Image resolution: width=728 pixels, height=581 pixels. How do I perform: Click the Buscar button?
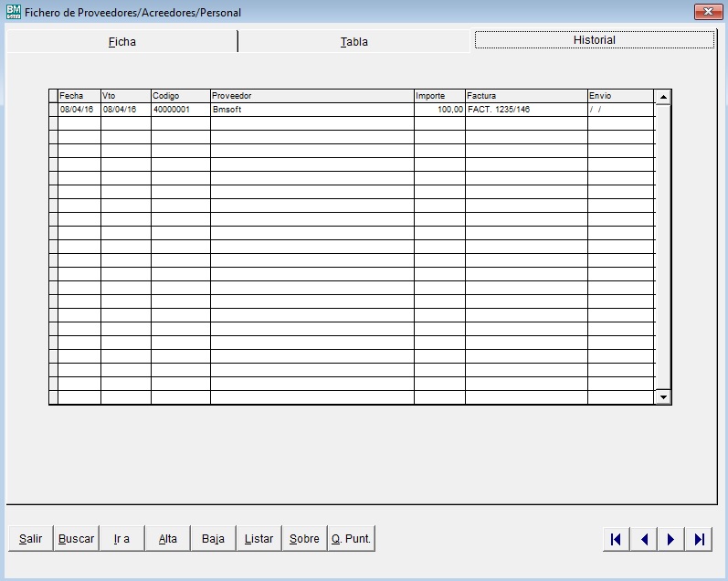coord(76,539)
